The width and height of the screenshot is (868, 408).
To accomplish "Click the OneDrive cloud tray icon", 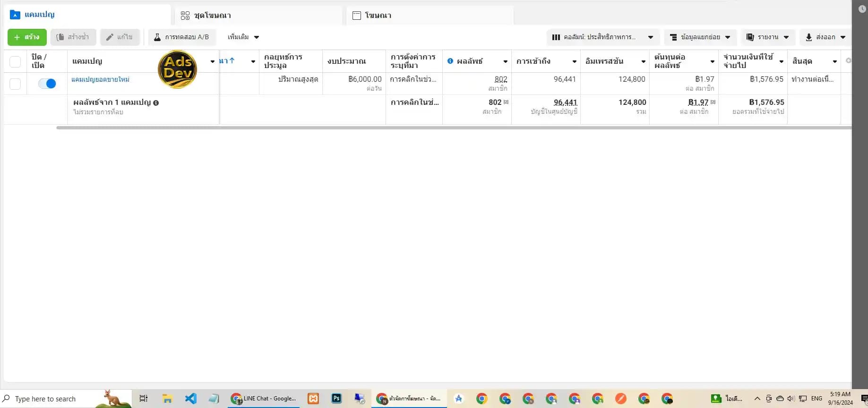I will pos(780,399).
